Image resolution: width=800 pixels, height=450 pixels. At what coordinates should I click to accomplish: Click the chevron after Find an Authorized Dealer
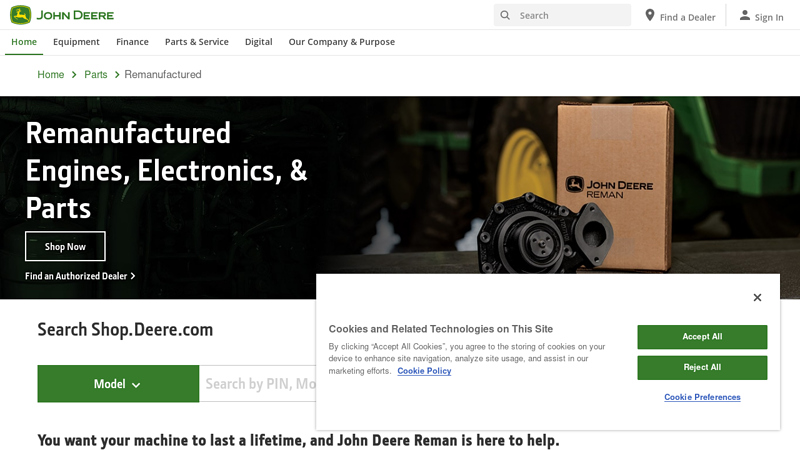(x=133, y=276)
